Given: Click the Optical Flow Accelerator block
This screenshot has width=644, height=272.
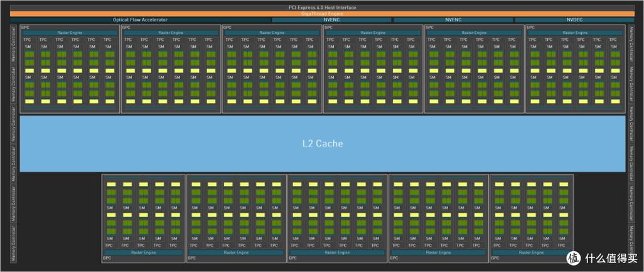Looking at the screenshot, I should click(x=140, y=20).
